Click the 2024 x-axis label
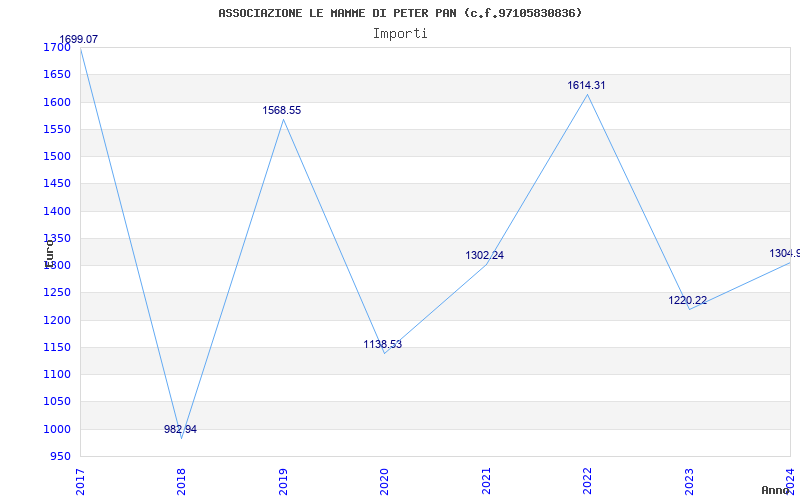Screen dimensions: 800x500 click(x=790, y=482)
